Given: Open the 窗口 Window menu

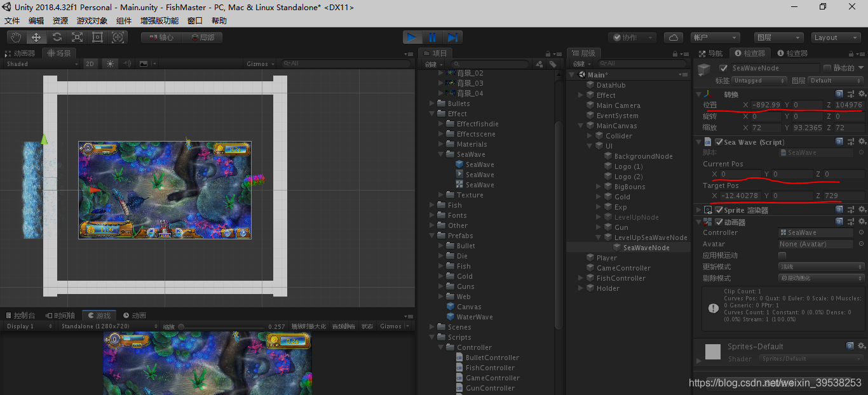Looking at the screenshot, I should (x=195, y=20).
